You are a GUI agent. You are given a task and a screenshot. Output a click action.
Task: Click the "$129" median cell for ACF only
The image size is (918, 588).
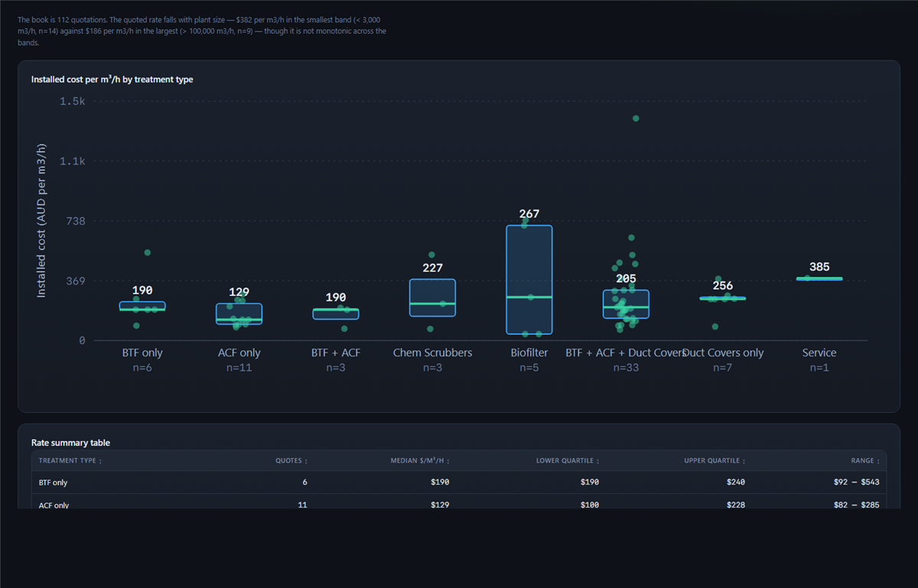pos(440,505)
